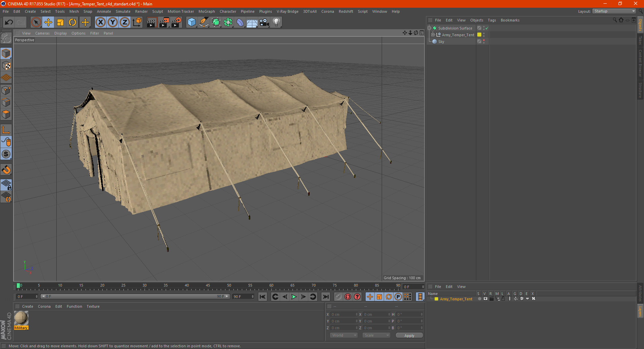Viewport: 644px width, 349px height.
Task: Click the Army_Temper_Tent yellow layer swatch
Action: click(479, 35)
